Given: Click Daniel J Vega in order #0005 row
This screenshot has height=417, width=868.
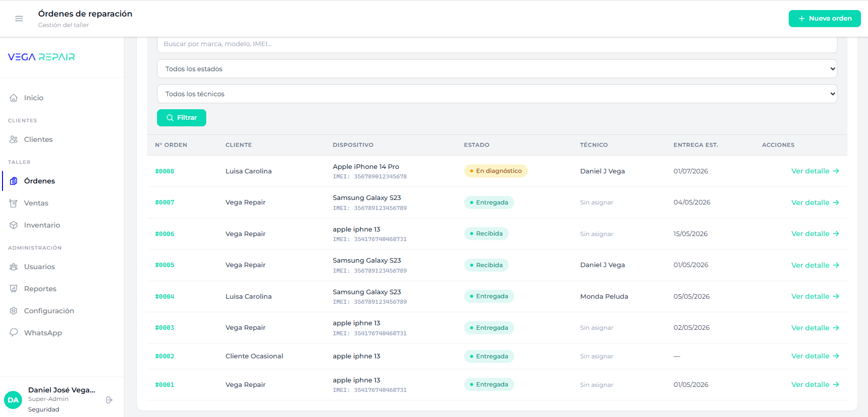Looking at the screenshot, I should pos(603,265).
